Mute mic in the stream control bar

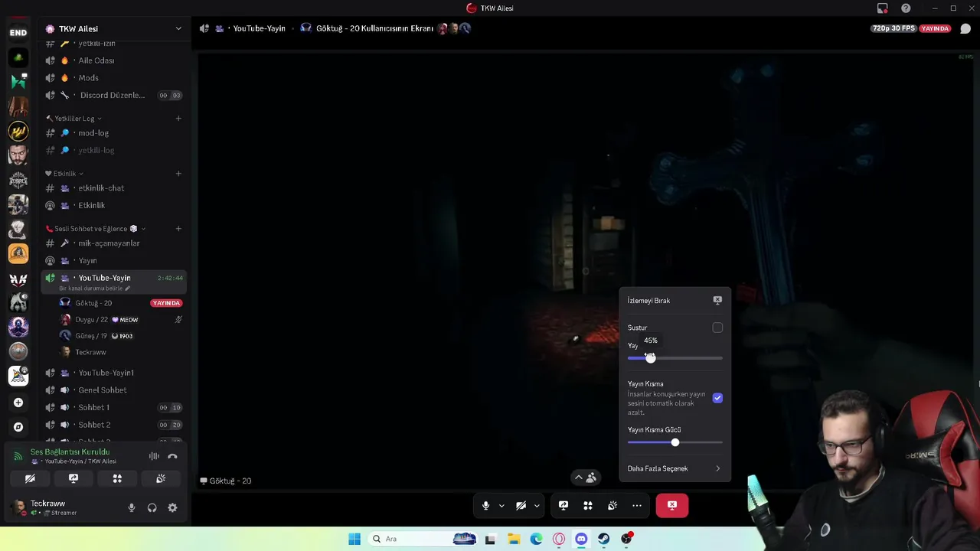[x=485, y=505]
